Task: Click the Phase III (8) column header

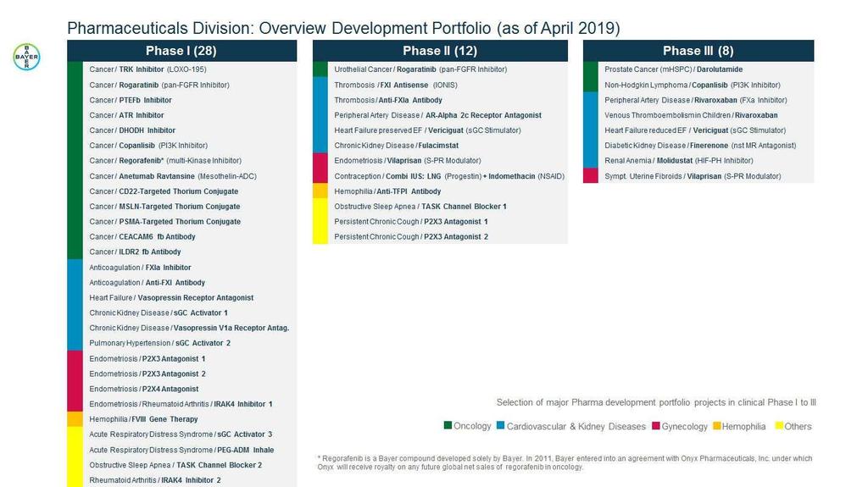Action: [x=698, y=51]
